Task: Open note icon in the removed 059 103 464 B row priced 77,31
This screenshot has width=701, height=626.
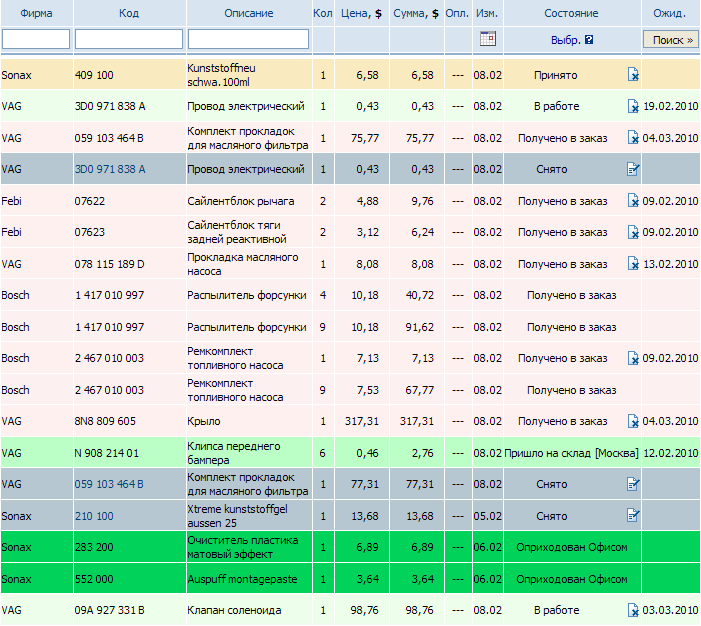Action: [633, 484]
